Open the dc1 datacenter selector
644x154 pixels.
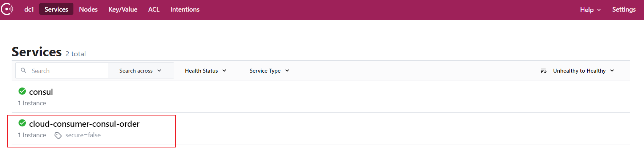[29, 9]
